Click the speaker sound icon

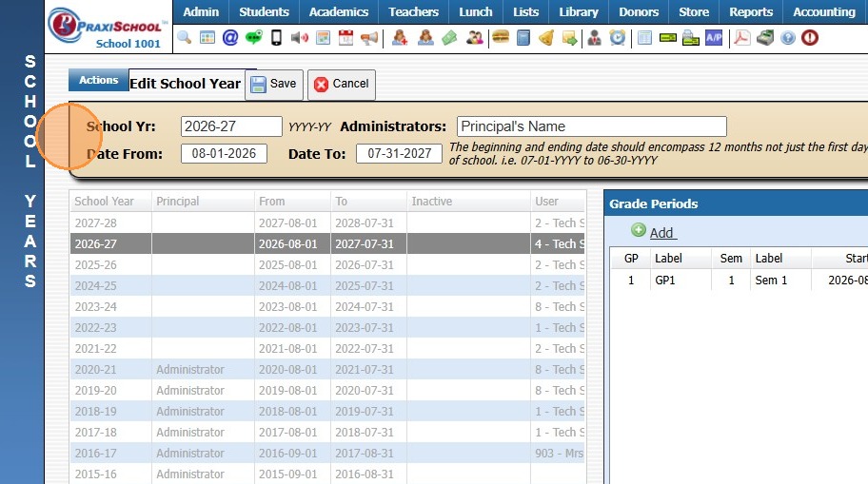point(300,38)
